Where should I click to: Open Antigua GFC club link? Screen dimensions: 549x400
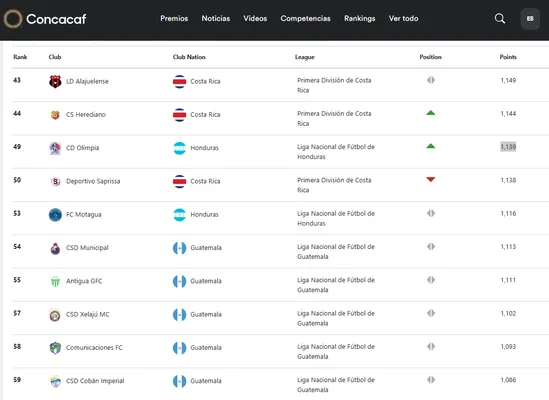tap(84, 281)
